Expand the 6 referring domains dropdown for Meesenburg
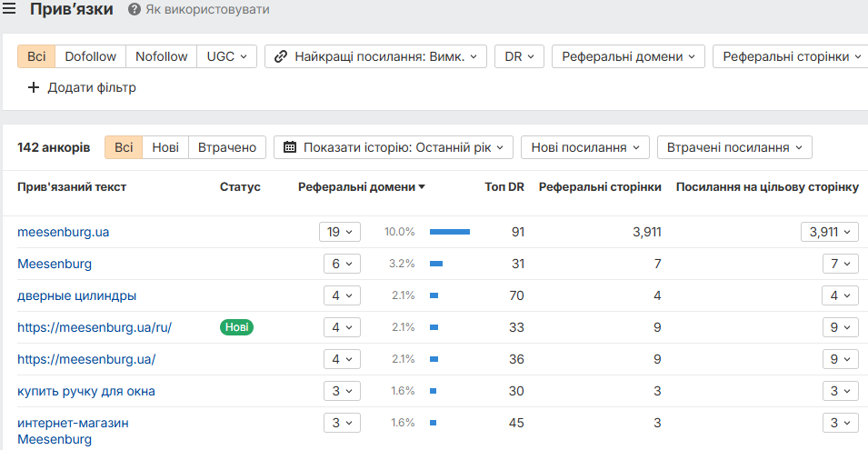Viewport: 868px width, 450px height. (342, 264)
